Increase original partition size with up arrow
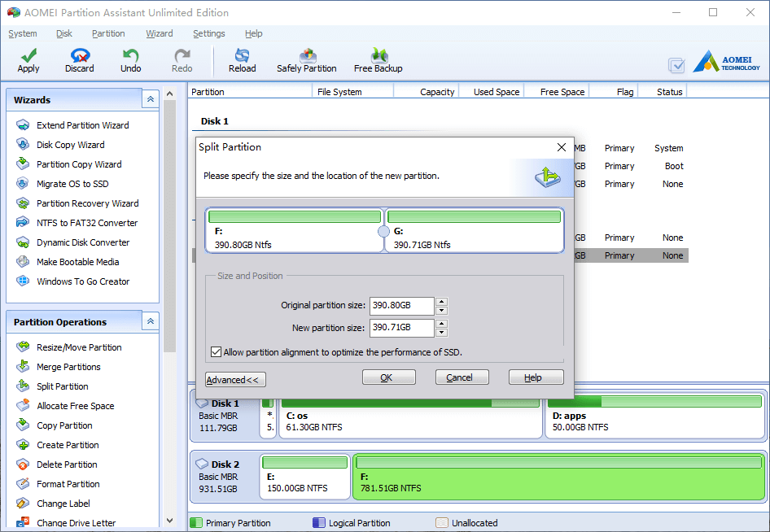The image size is (770, 532). click(441, 301)
